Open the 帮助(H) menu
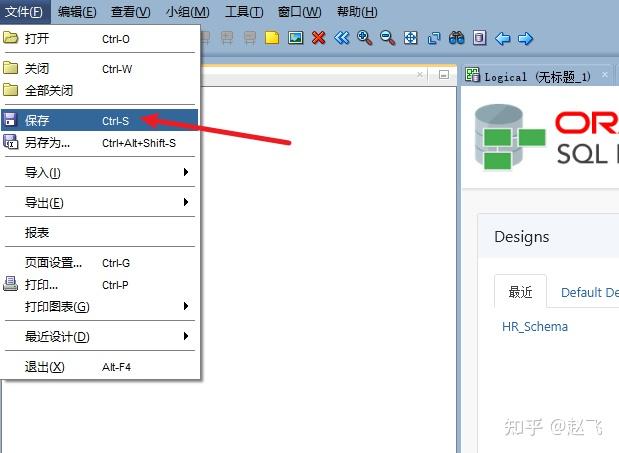 coord(357,12)
